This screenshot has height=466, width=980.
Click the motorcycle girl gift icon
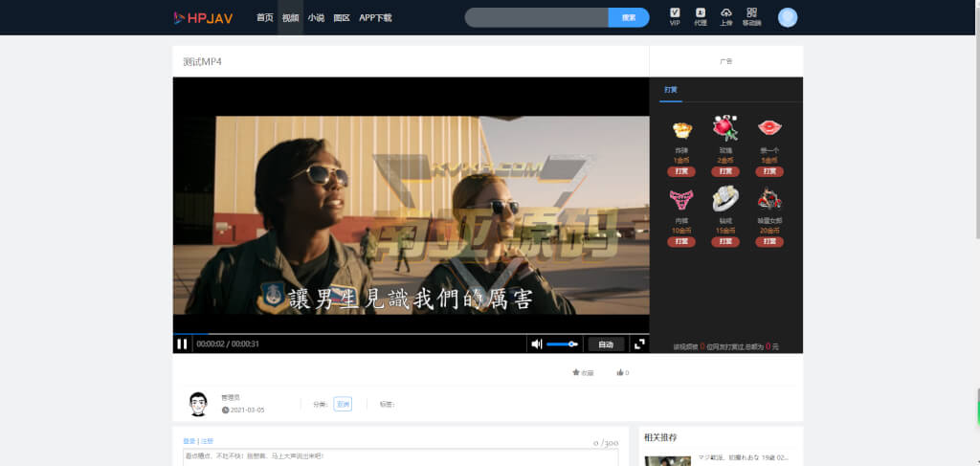click(769, 199)
